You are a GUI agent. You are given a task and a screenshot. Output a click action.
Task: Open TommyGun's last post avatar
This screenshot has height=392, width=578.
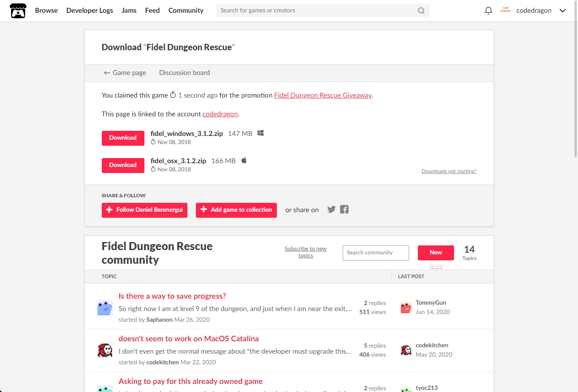tap(406, 307)
